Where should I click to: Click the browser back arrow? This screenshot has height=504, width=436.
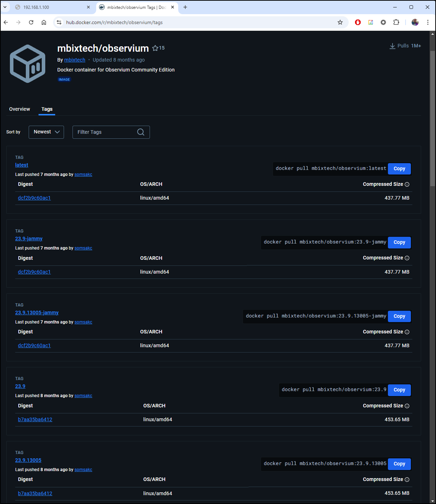pyautogui.click(x=6, y=22)
